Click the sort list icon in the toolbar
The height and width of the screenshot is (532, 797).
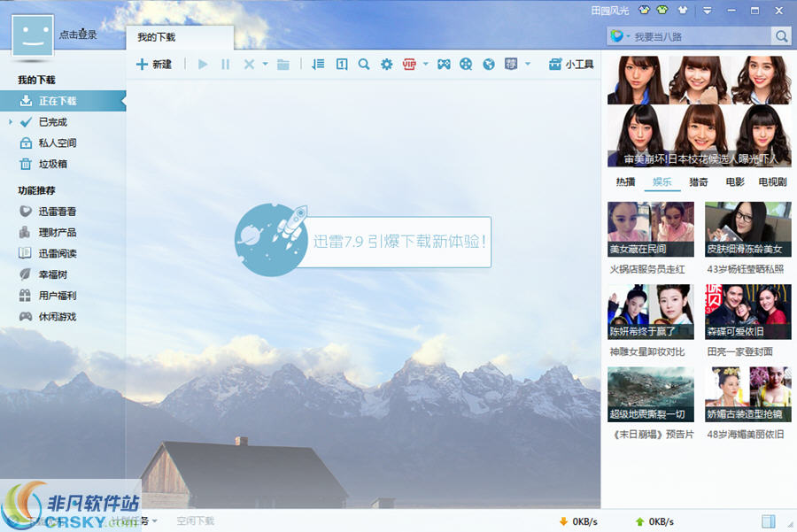pyautogui.click(x=318, y=64)
